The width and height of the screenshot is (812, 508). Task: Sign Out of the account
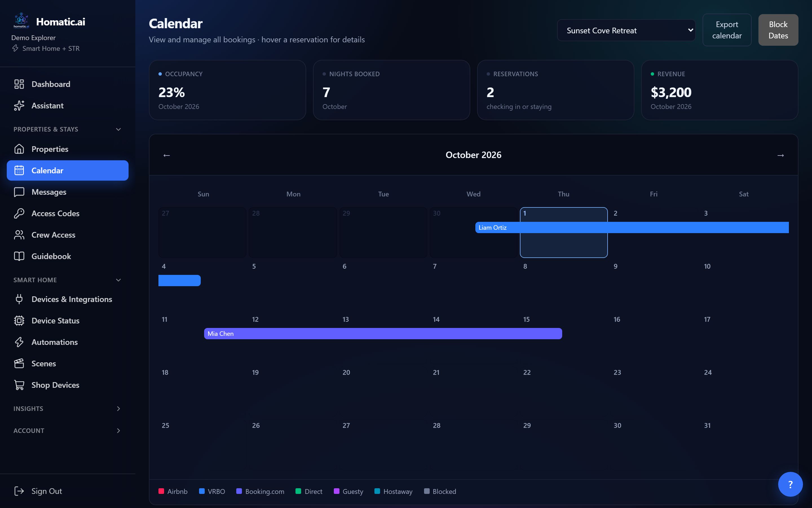click(x=67, y=491)
